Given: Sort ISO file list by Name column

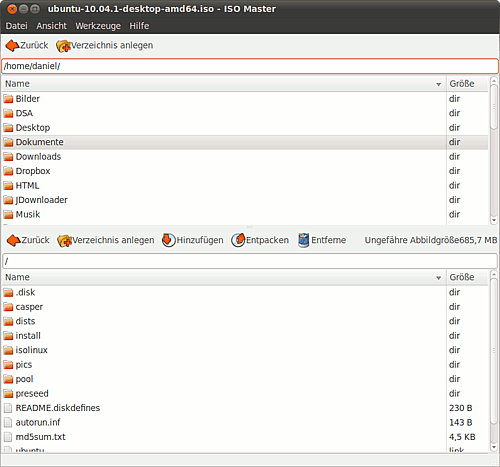Looking at the screenshot, I should (x=224, y=277).
